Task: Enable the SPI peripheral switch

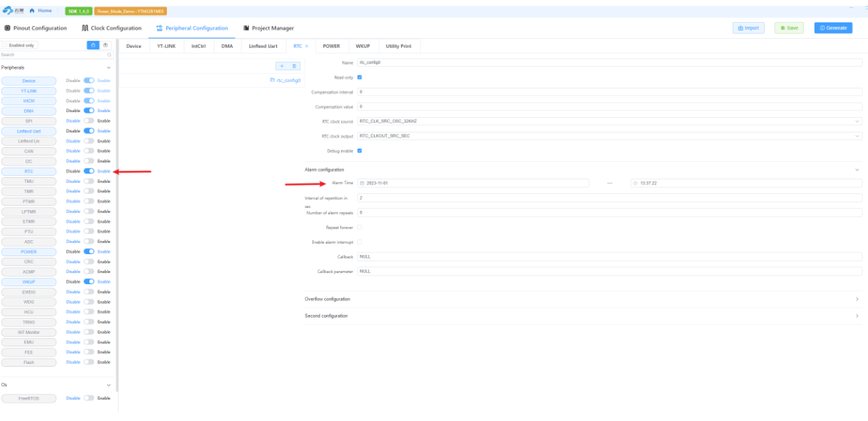Action: click(x=89, y=121)
